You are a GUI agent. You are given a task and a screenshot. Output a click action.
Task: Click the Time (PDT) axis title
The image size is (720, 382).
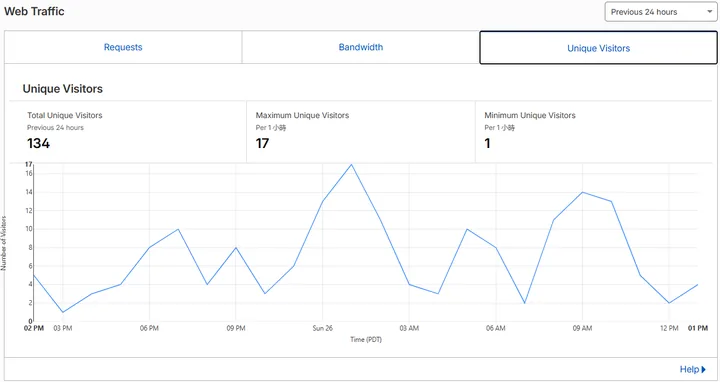[x=366, y=340]
